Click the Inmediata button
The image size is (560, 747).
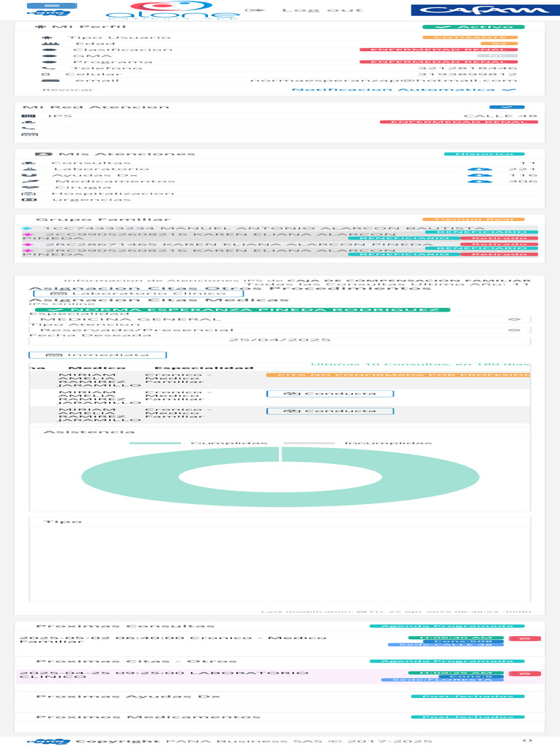click(98, 355)
